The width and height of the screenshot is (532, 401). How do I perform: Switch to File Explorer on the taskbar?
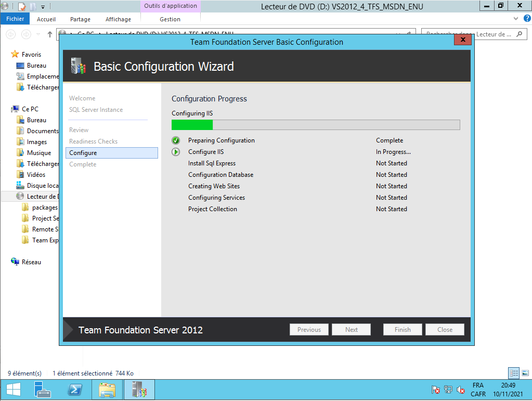pyautogui.click(x=107, y=389)
